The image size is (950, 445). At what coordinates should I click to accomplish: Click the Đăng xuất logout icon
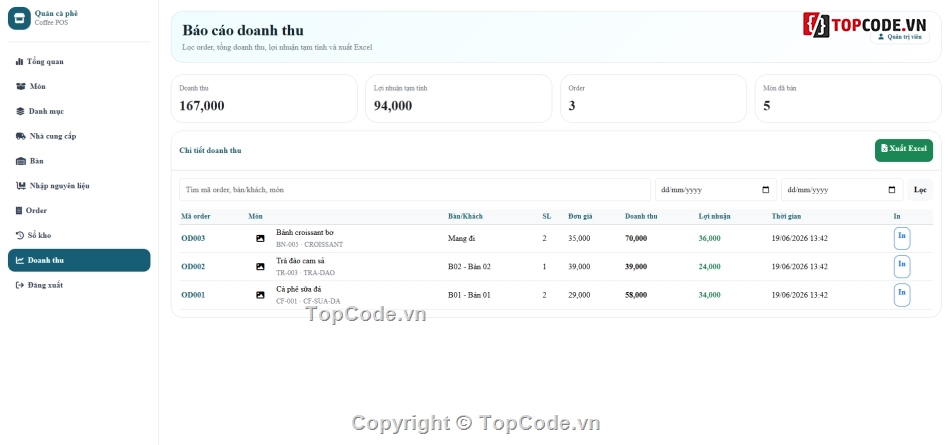[x=19, y=285]
